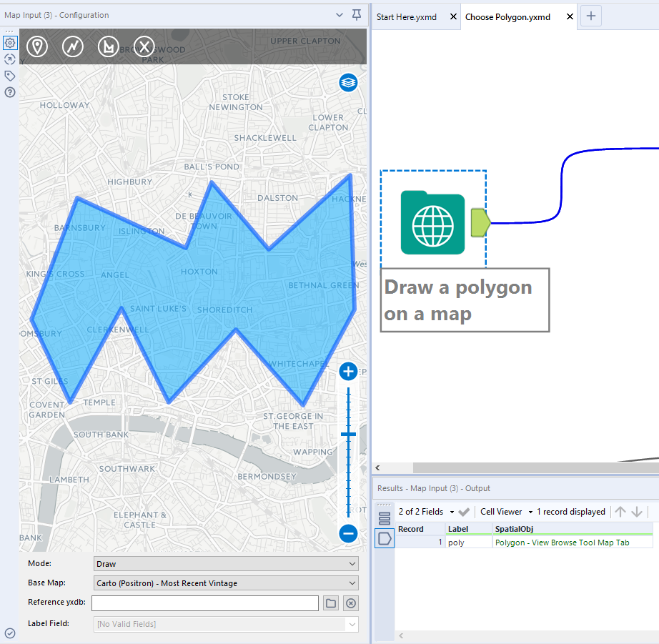Click the help question mark icon
The height and width of the screenshot is (644, 659).
[10, 92]
